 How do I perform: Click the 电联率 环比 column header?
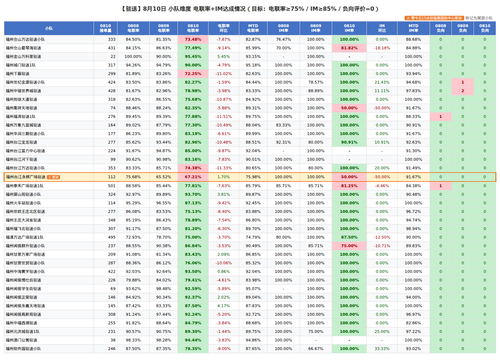(224, 28)
